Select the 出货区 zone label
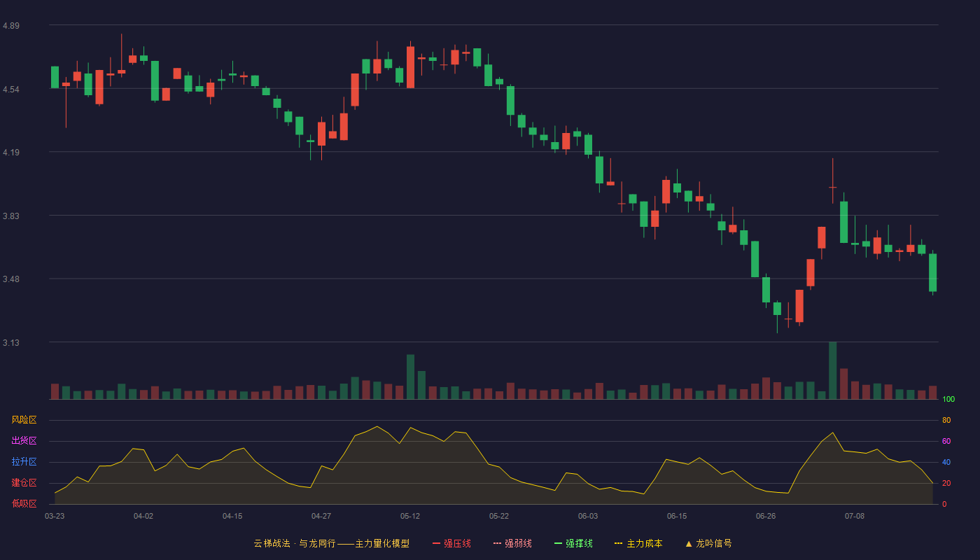 (x=24, y=441)
